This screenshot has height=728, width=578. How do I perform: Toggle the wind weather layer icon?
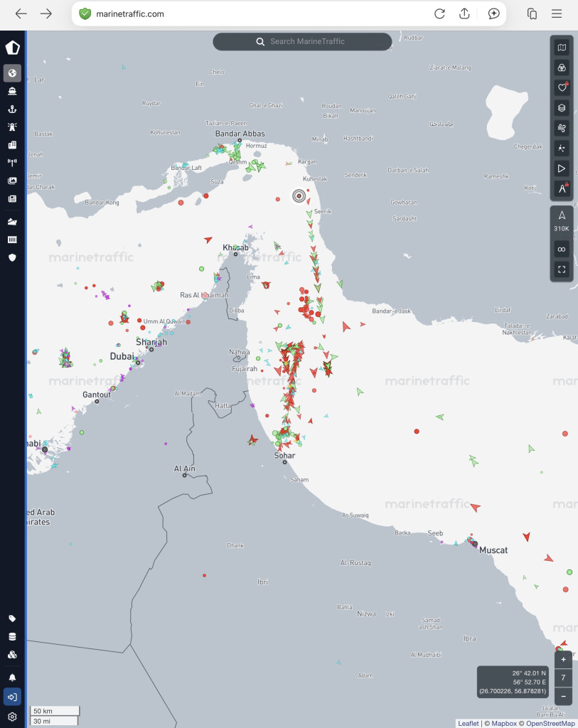pyautogui.click(x=562, y=128)
